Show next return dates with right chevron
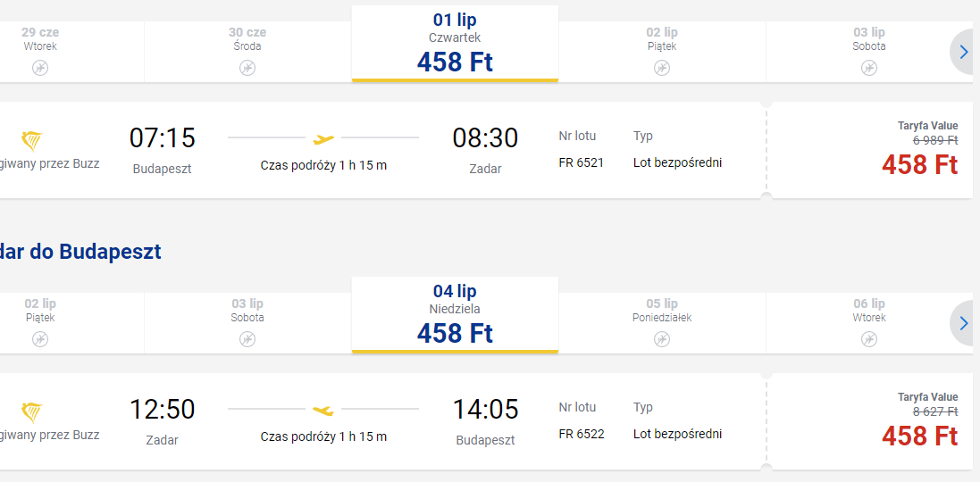The height and width of the screenshot is (482, 980). pyautogui.click(x=964, y=323)
